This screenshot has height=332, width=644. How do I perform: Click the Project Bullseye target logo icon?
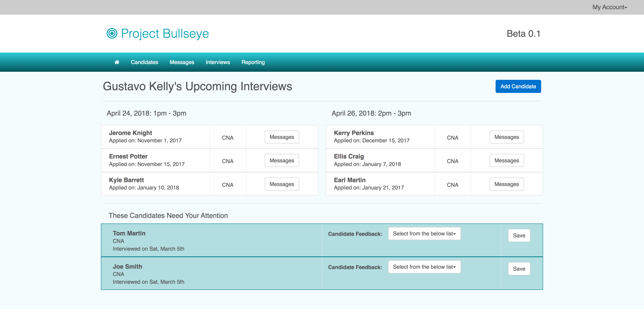[x=112, y=33]
